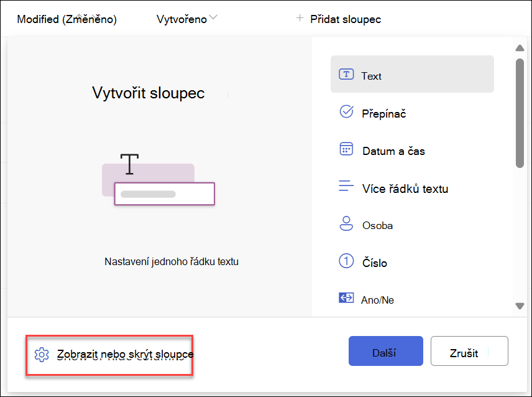Click the plus icon next to Přidat sloupec
Viewport: 532px width, 397px height.
(300, 18)
